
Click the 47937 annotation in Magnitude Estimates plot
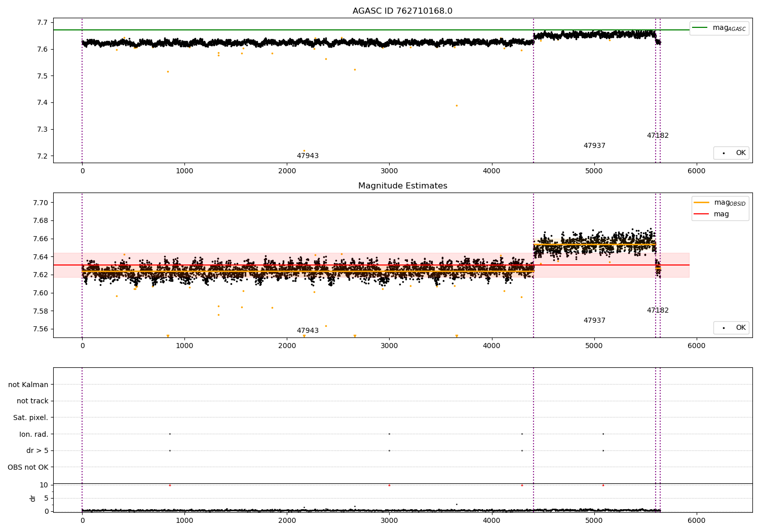pos(594,321)
